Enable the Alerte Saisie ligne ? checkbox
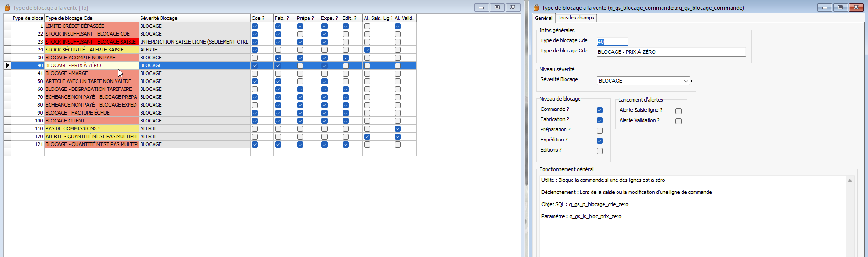Viewport: 868px width, 257px height. click(678, 111)
